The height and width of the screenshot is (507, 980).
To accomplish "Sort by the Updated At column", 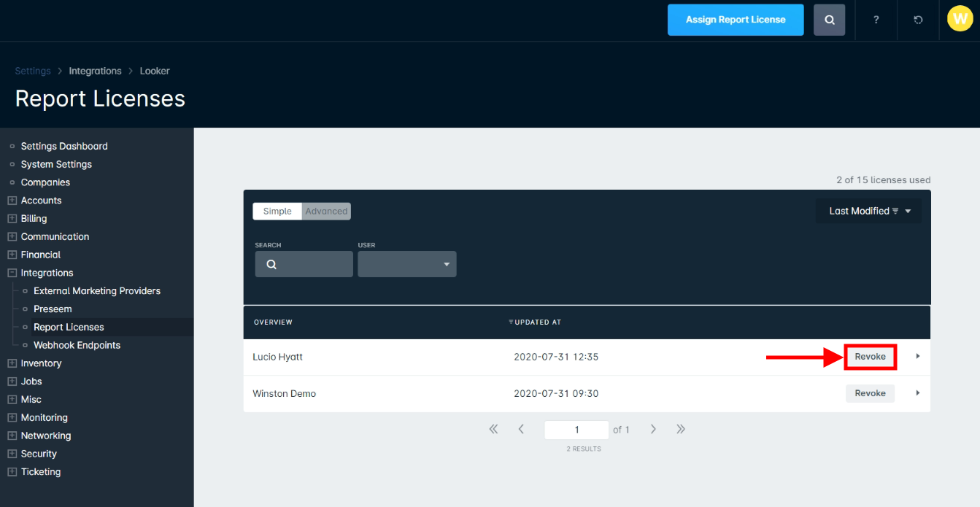I will (x=535, y=322).
